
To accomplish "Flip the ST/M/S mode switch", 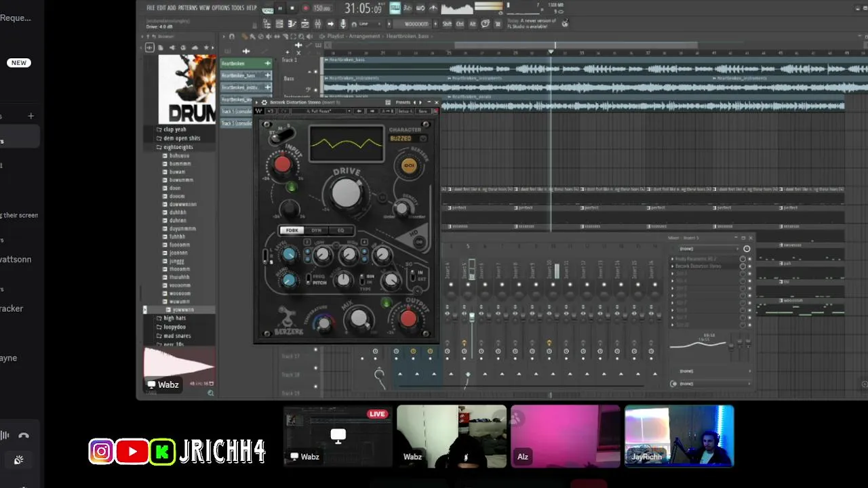I will 281,135.
